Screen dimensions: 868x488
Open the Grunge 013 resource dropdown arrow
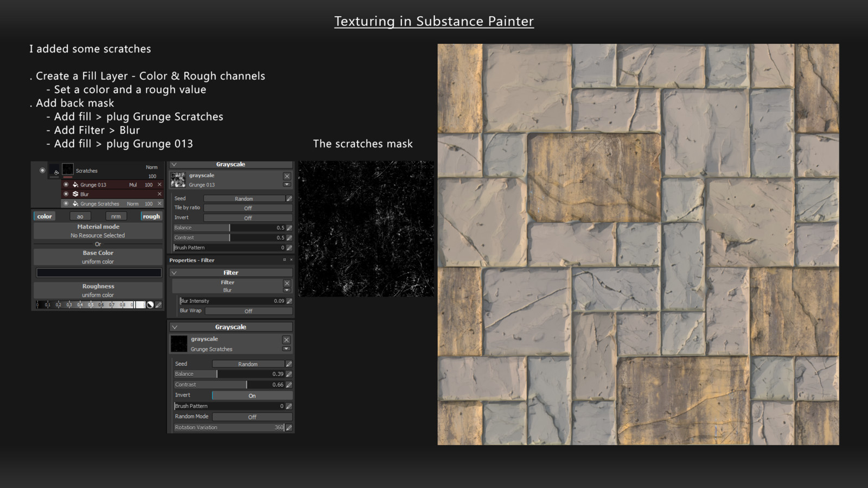click(x=287, y=184)
